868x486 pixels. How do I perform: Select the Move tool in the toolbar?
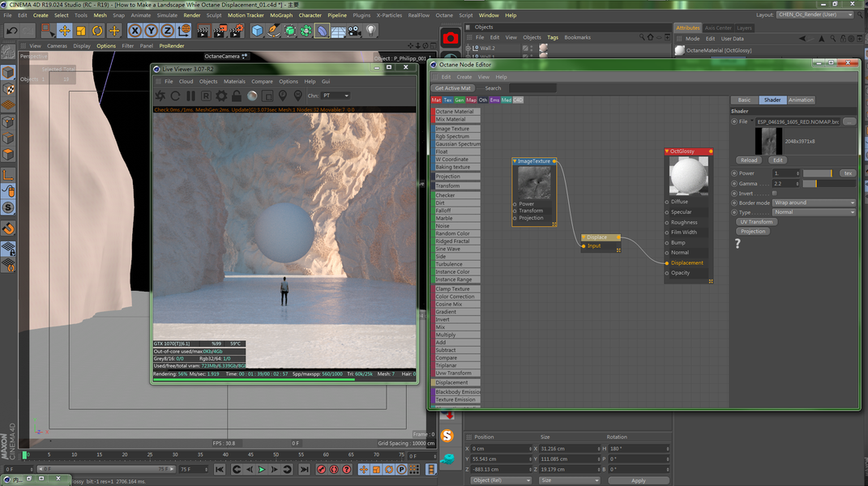64,31
